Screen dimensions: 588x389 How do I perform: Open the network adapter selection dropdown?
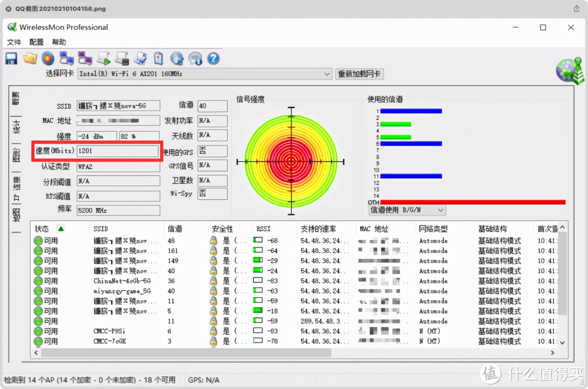click(x=327, y=74)
